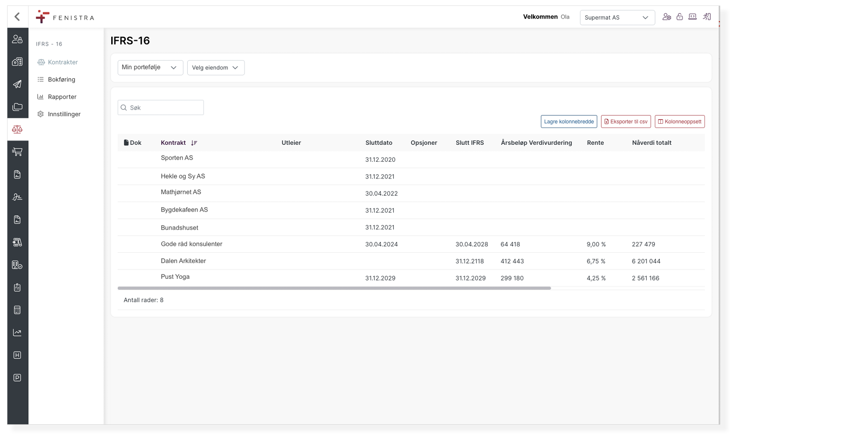Image resolution: width=868 pixels, height=434 pixels.
Task: Click the 9,00 % Rente value
Action: [596, 244]
